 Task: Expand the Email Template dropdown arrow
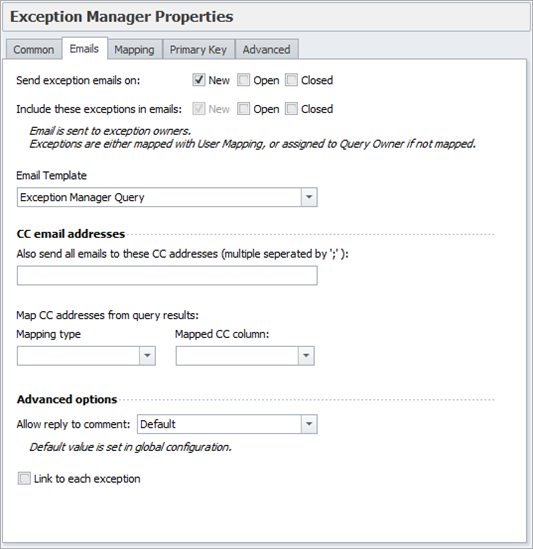point(309,197)
